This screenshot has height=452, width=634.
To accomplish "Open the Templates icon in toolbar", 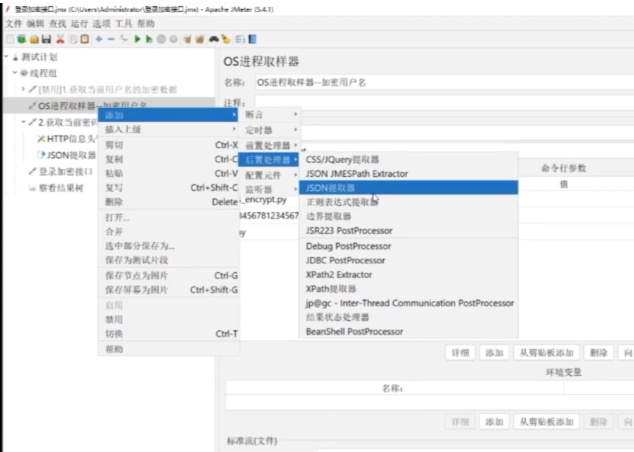I will click(22, 39).
